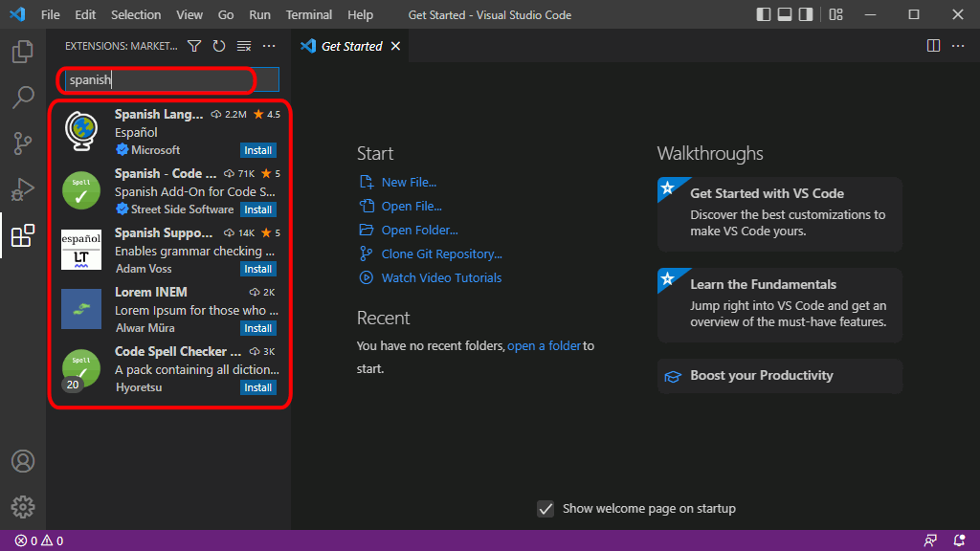Click the Street Side Software publisher name

click(x=182, y=209)
